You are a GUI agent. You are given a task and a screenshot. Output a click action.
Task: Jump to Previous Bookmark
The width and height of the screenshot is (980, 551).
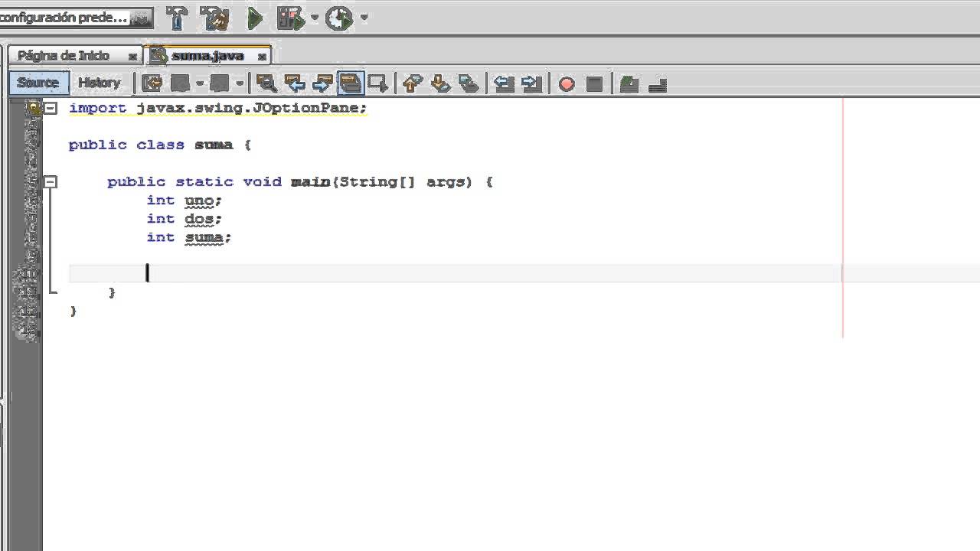pos(413,83)
